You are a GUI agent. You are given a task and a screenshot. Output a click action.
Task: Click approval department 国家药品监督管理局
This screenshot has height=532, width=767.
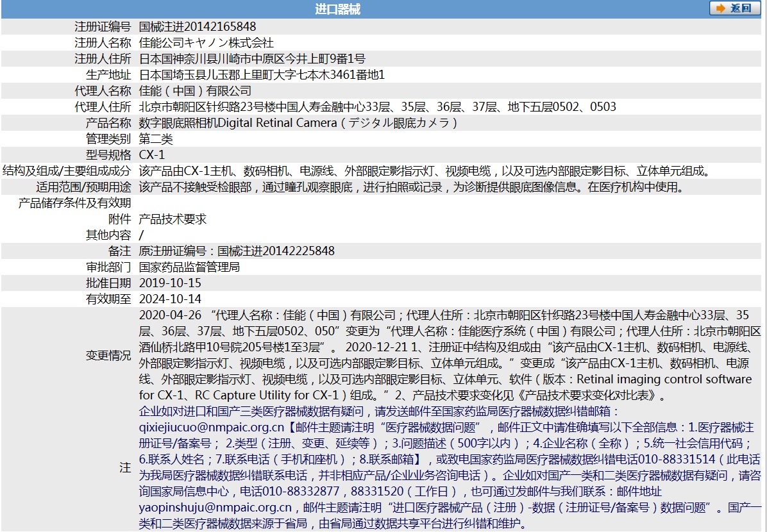[x=189, y=267]
